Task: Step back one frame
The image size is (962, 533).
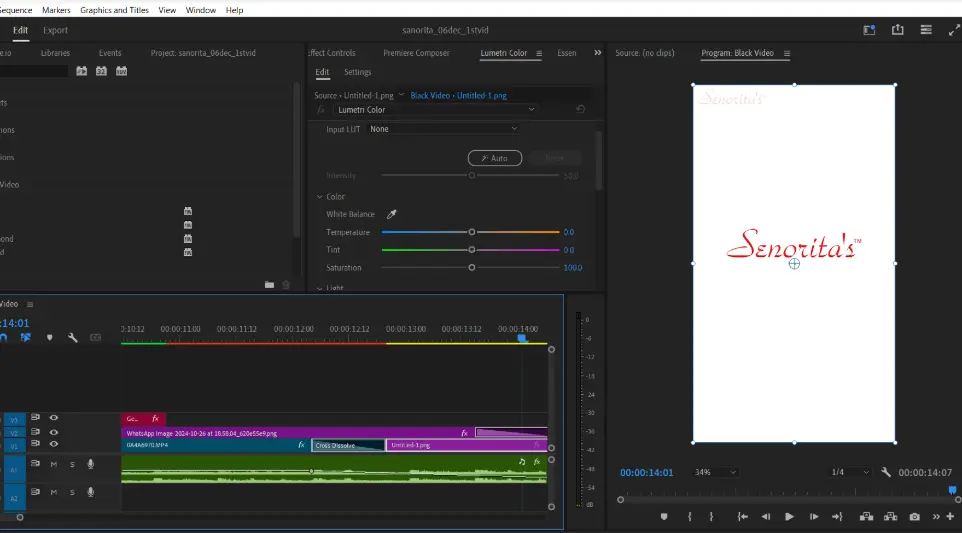Action: tap(766, 516)
